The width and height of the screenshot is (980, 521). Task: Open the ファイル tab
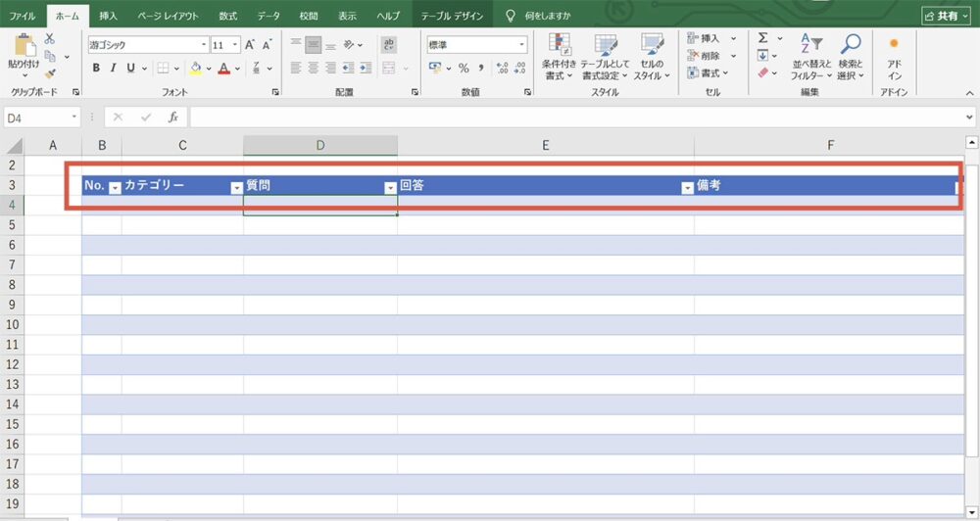(22, 16)
